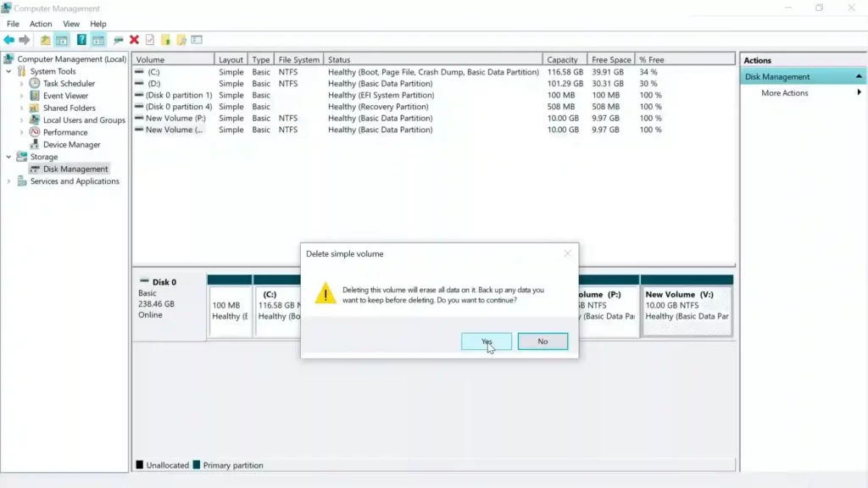This screenshot has height=488, width=868.
Task: Open the Help question-mark toolbar icon
Action: click(81, 40)
